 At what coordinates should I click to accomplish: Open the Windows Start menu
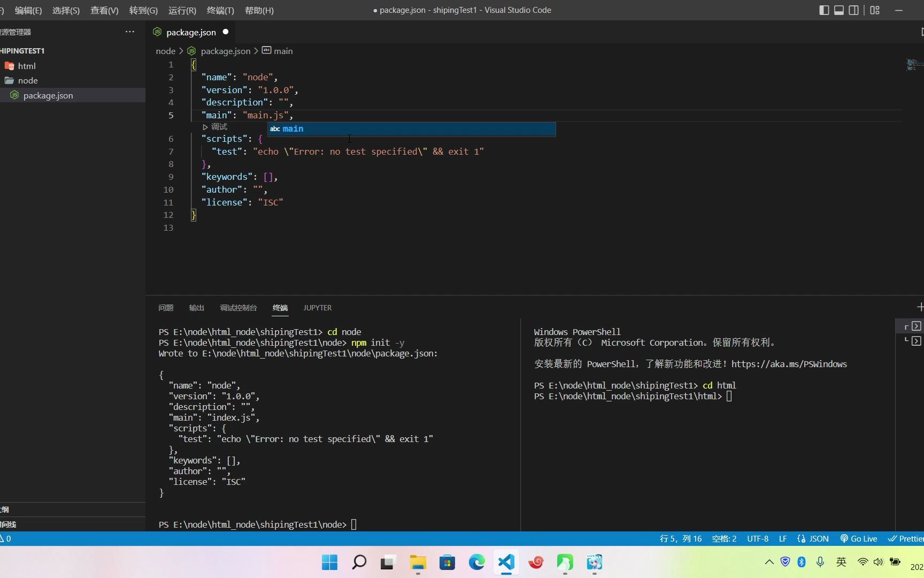click(x=330, y=562)
